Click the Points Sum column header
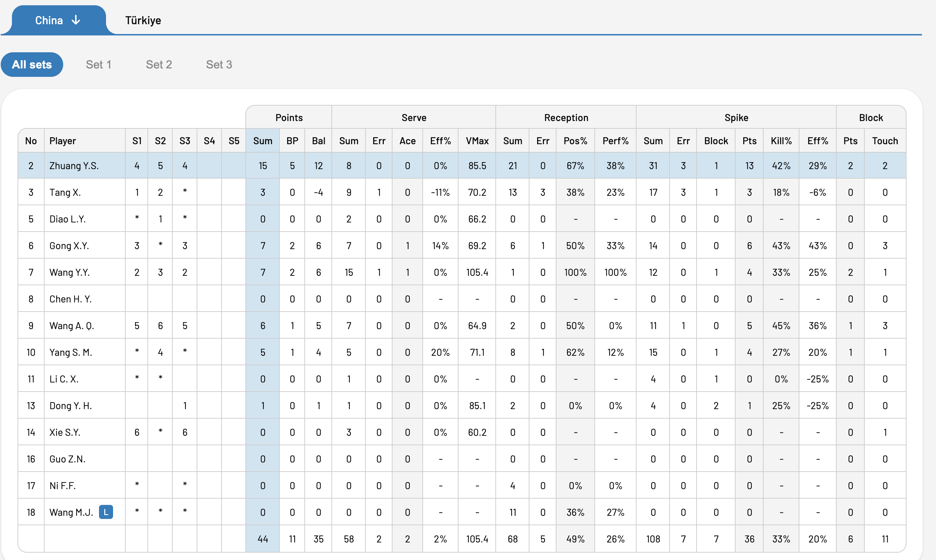The image size is (936, 560). tap(263, 141)
